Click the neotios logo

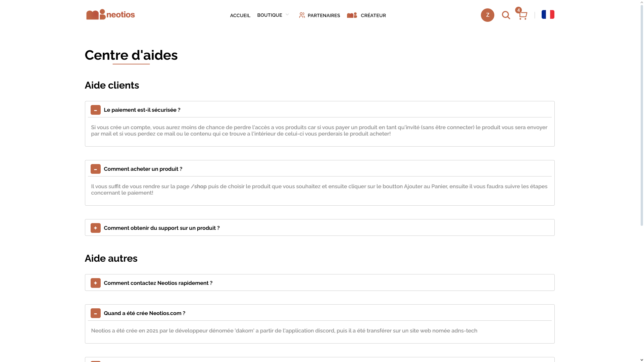click(x=110, y=14)
